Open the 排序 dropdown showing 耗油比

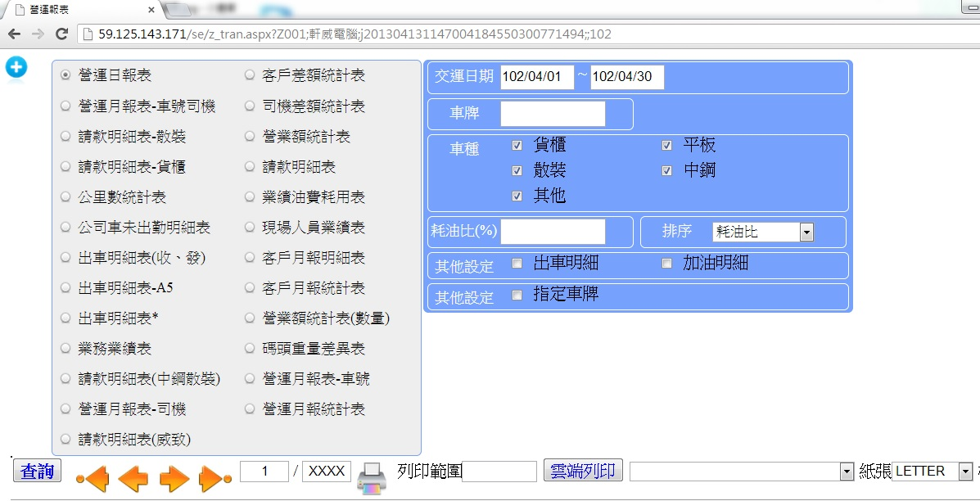(762, 232)
